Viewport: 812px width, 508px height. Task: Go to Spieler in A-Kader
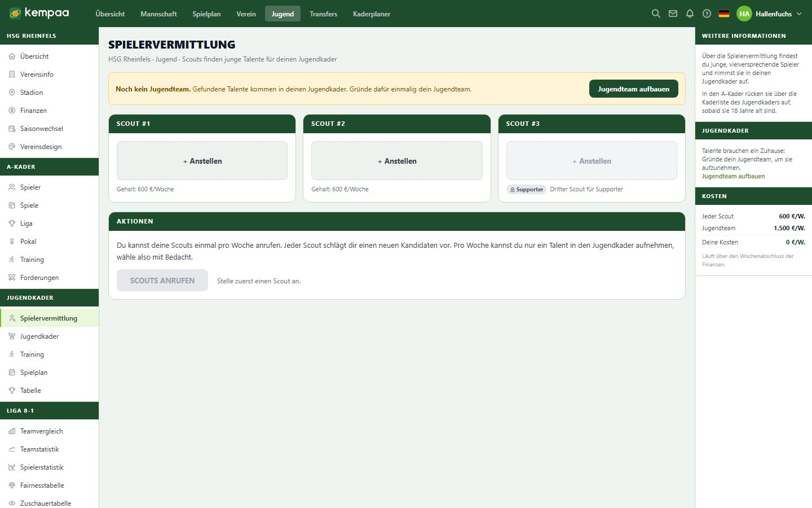pyautogui.click(x=49, y=187)
